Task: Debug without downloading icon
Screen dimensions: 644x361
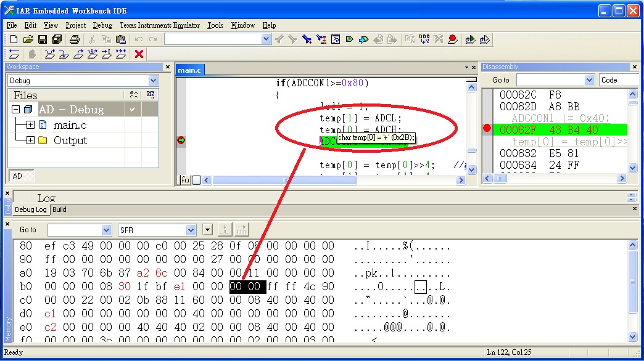Action: tap(485, 39)
